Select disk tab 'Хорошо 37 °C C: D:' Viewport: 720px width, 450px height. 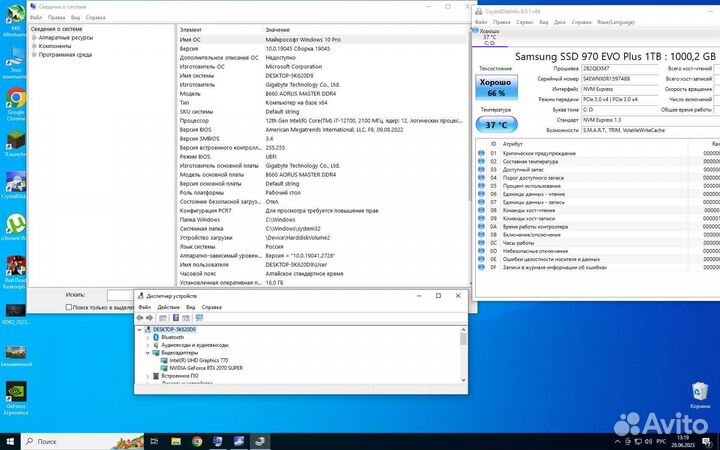point(489,37)
